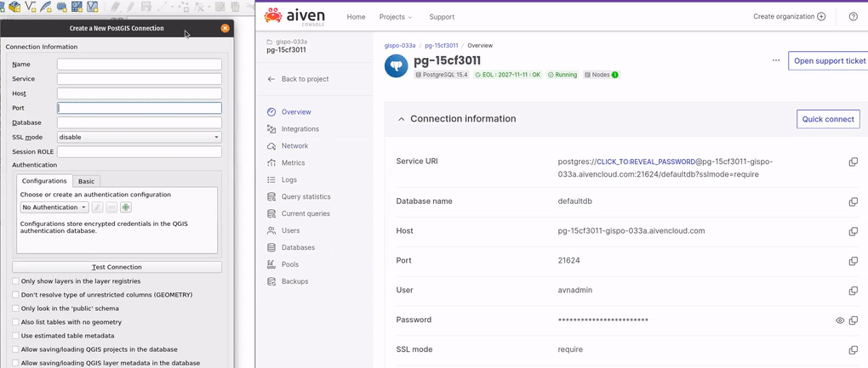This screenshot has height=368, width=868.
Task: Reveal the password with the eye icon
Action: click(840, 320)
